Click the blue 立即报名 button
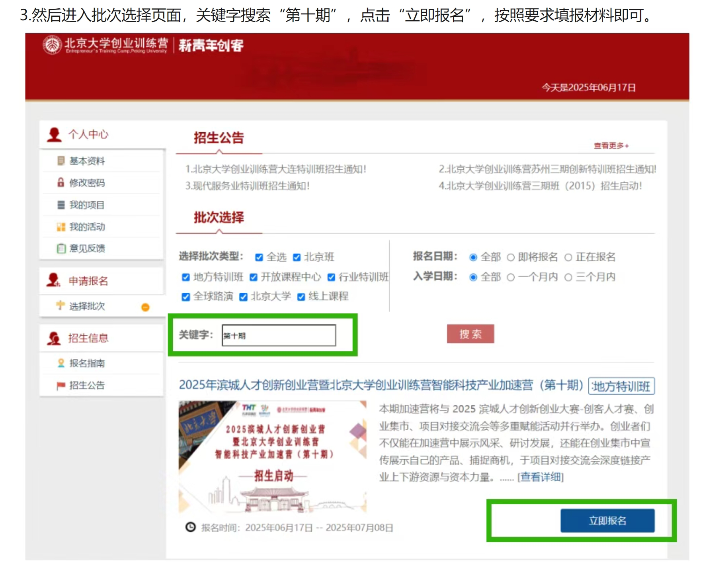The image size is (728, 568). click(607, 521)
